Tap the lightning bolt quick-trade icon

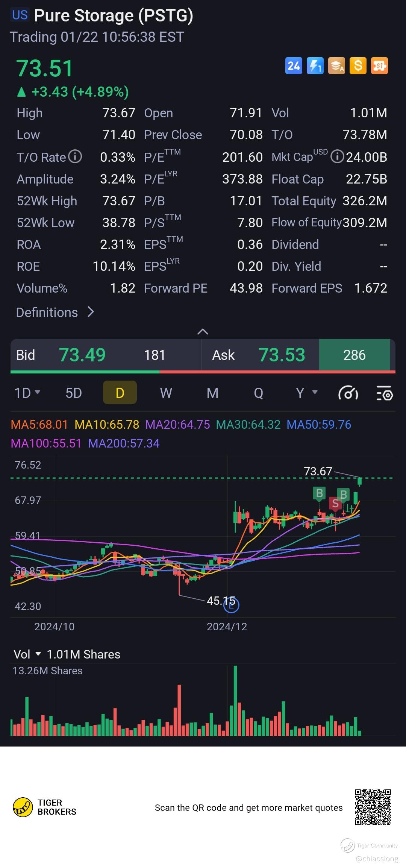pyautogui.click(x=315, y=66)
